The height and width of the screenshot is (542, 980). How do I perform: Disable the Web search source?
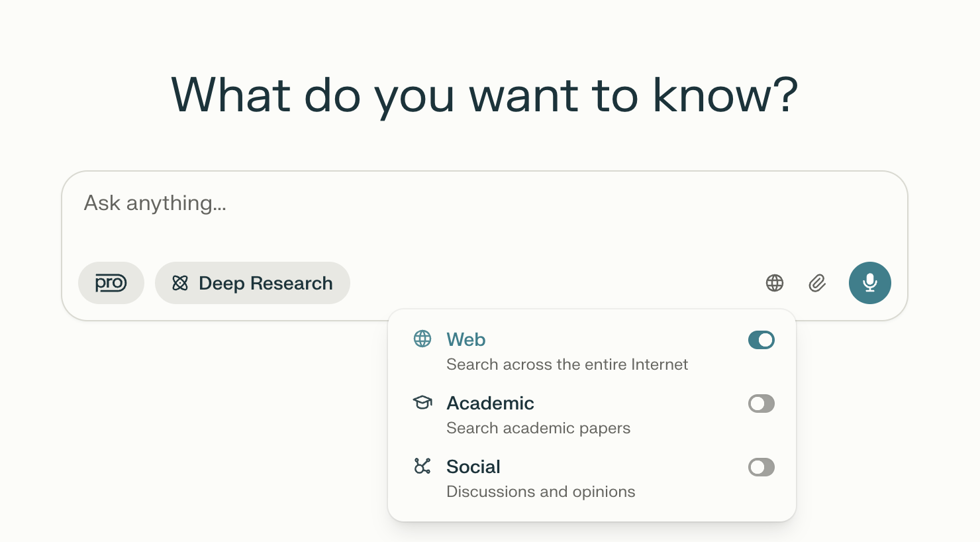pyautogui.click(x=761, y=340)
